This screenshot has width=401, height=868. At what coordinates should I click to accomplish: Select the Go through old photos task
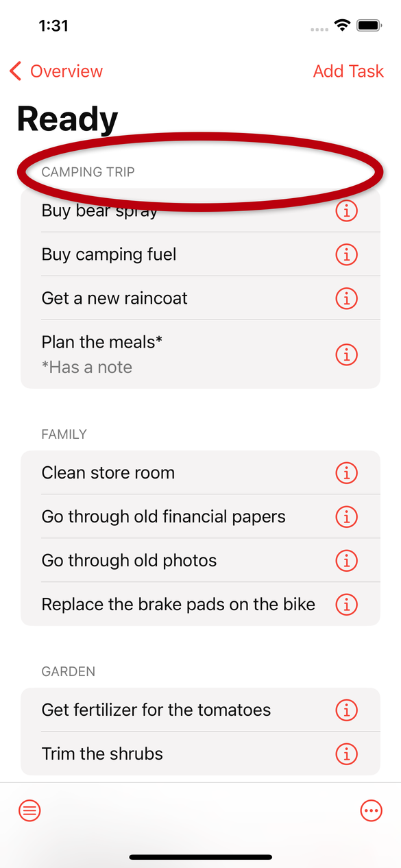(x=200, y=560)
